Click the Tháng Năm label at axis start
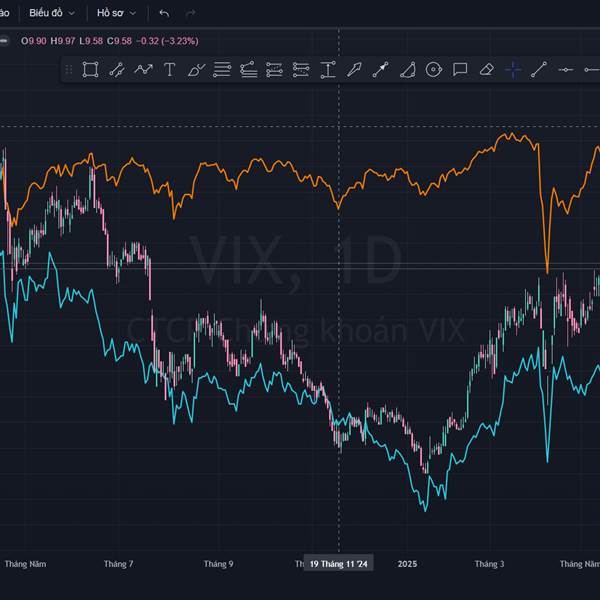Image resolution: width=600 pixels, height=600 pixels. (25, 564)
